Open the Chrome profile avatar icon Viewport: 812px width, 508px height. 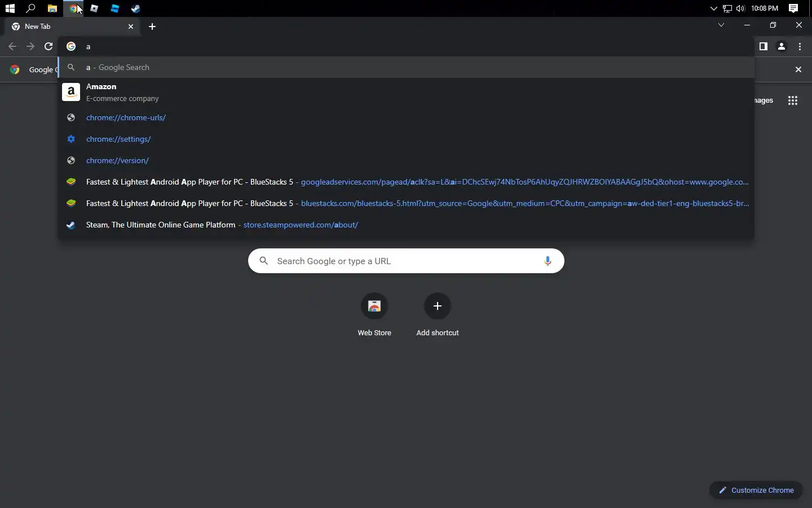click(782, 46)
